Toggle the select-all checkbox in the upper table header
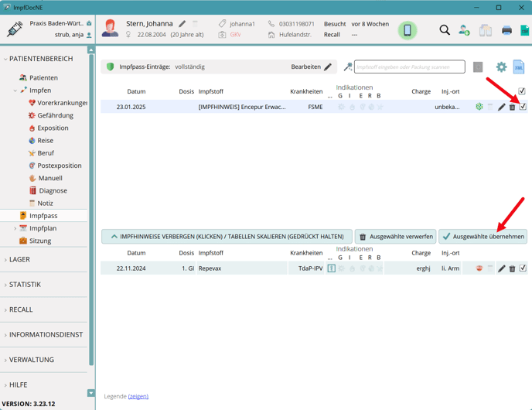This screenshot has width=532, height=410. pos(522,91)
